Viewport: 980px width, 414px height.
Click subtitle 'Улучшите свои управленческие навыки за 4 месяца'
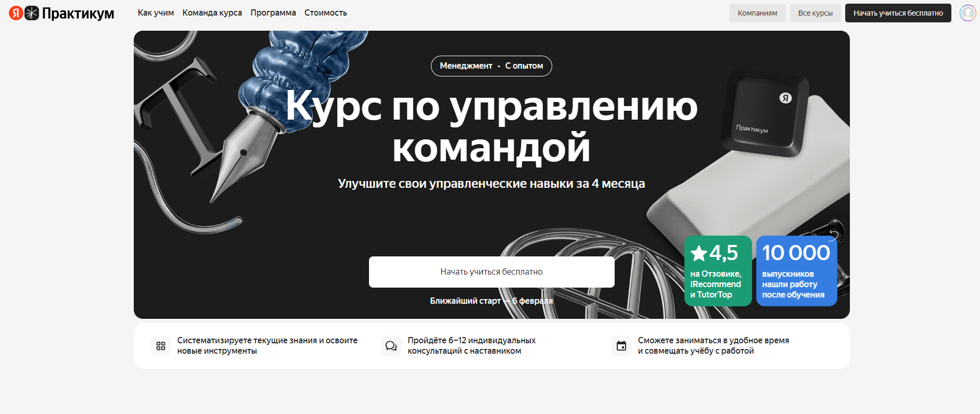tap(491, 184)
